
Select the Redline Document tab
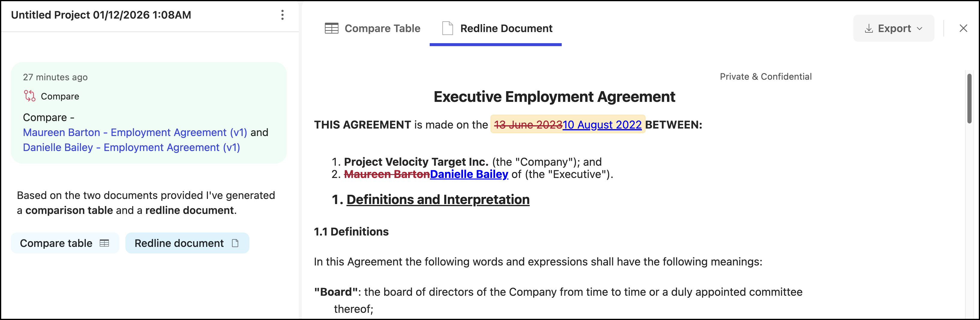pos(506,28)
